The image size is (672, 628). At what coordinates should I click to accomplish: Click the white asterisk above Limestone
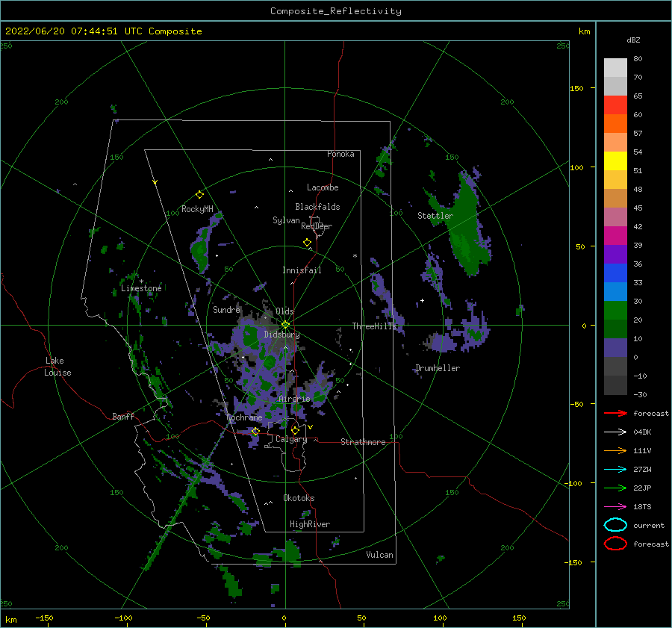(x=141, y=282)
